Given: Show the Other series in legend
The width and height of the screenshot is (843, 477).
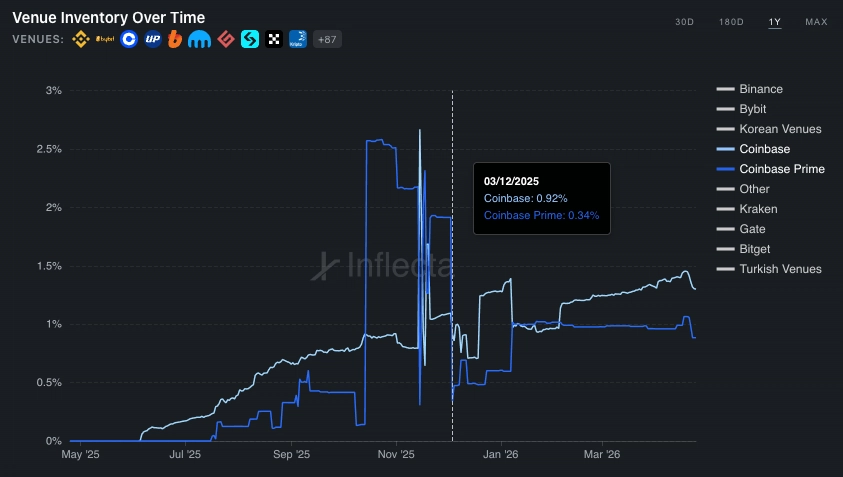Looking at the screenshot, I should click(755, 189).
